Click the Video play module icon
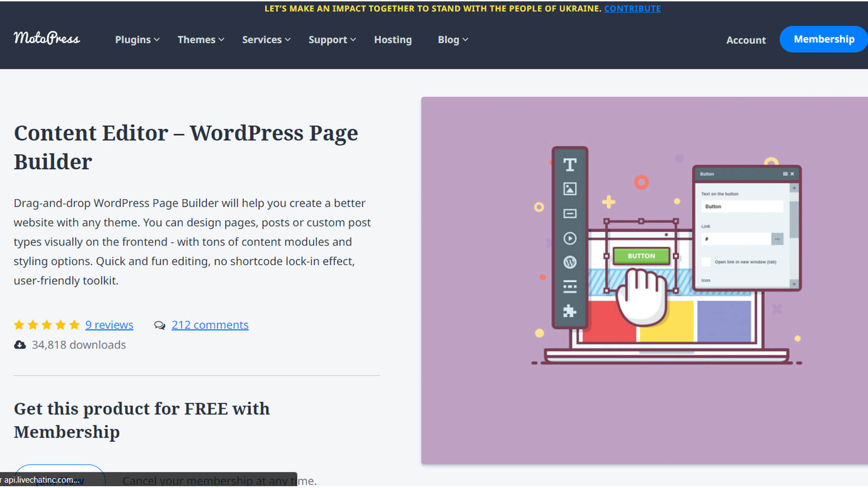 point(570,239)
